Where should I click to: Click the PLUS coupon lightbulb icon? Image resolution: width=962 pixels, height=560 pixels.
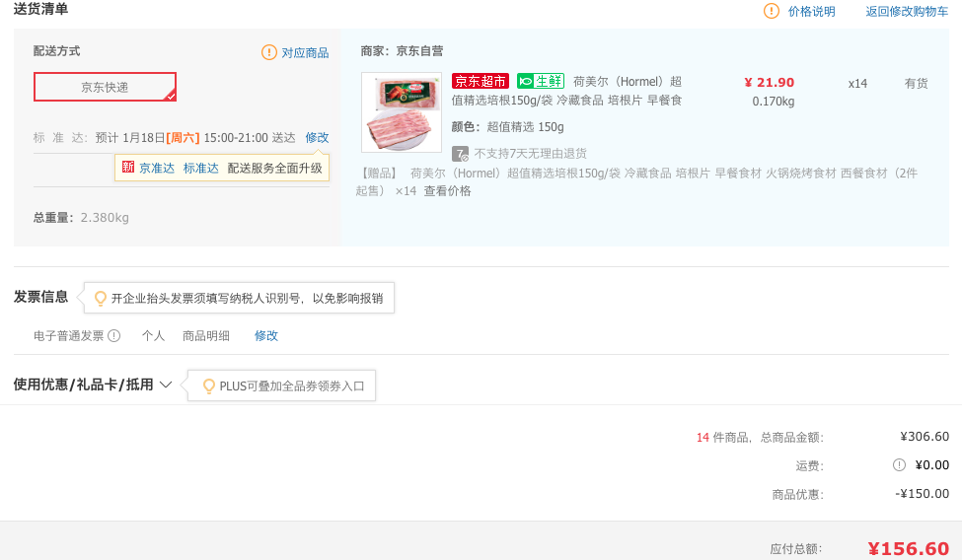(x=208, y=385)
